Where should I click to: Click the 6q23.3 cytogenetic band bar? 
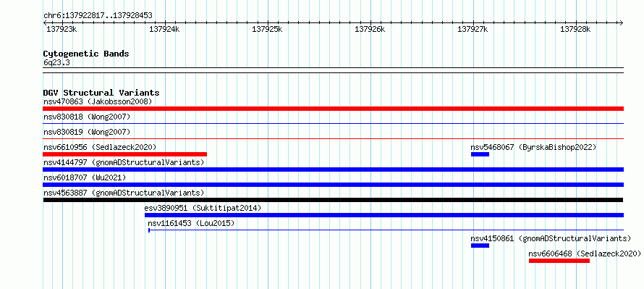[333, 70]
